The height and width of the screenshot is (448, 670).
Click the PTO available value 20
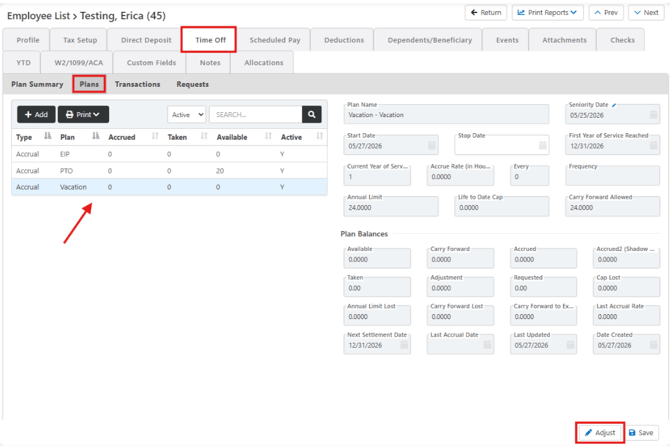pyautogui.click(x=220, y=171)
